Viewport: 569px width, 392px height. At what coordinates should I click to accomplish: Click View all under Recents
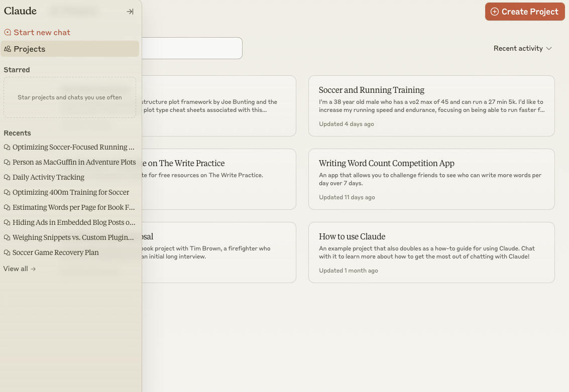20,269
